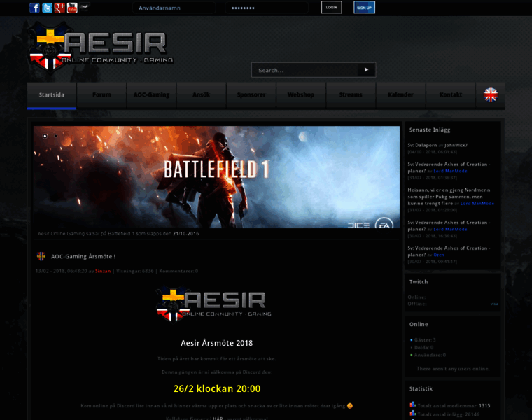The width and height of the screenshot is (532, 420).
Task: Focus the password field
Action: (x=267, y=8)
